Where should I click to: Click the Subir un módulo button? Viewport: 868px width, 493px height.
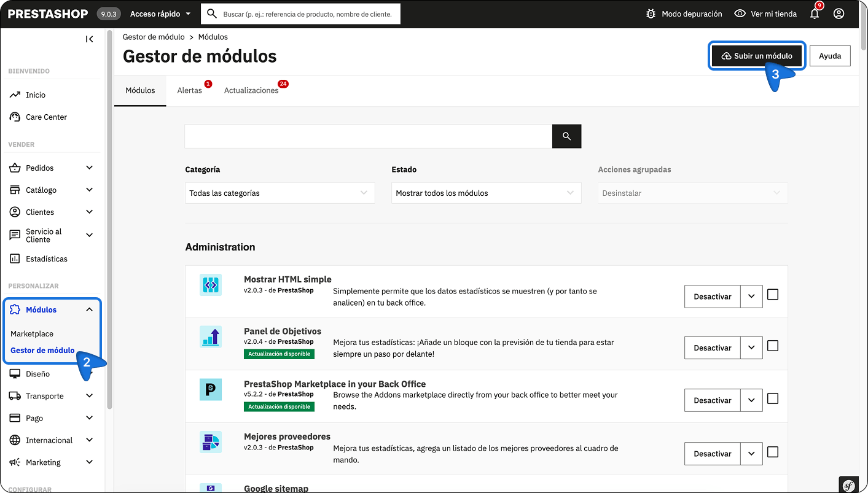tap(757, 56)
